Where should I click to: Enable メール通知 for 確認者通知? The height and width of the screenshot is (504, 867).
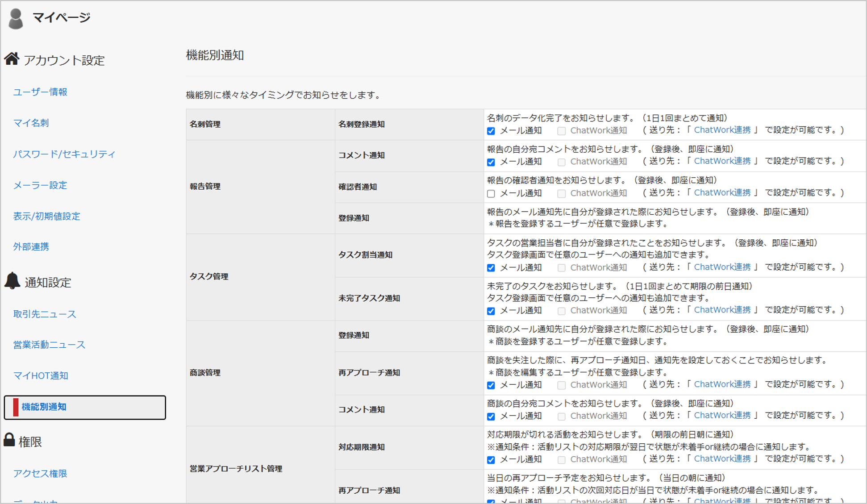(x=491, y=194)
